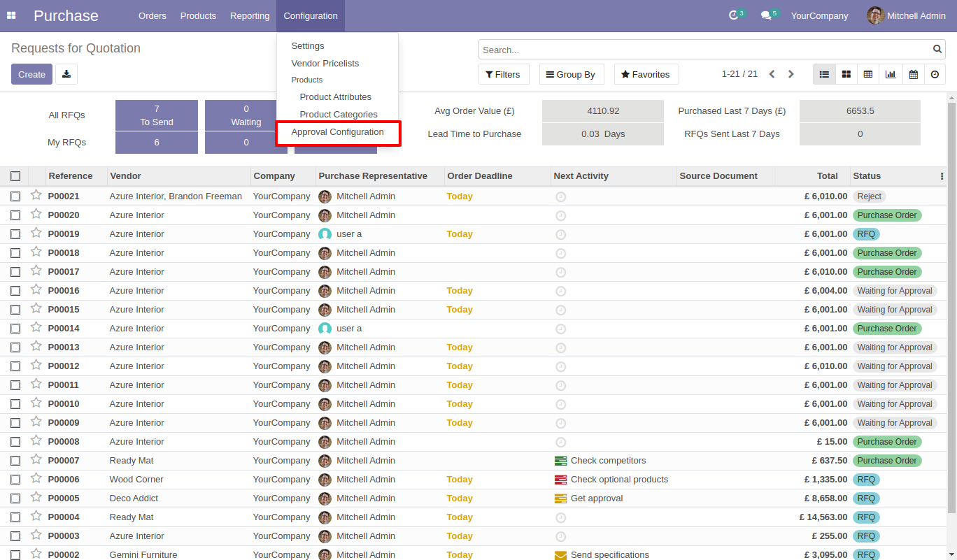Select Vendor Pricelists menu entry
This screenshot has width=957, height=560.
(338, 63)
